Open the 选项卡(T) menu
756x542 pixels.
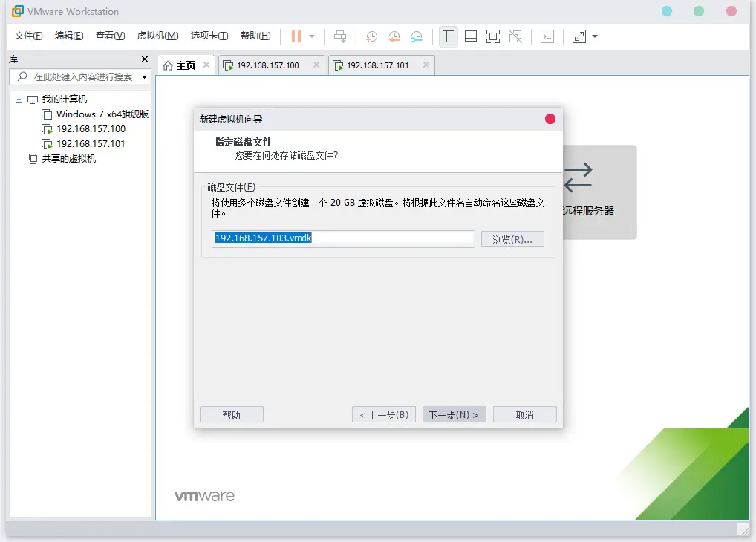click(x=209, y=36)
